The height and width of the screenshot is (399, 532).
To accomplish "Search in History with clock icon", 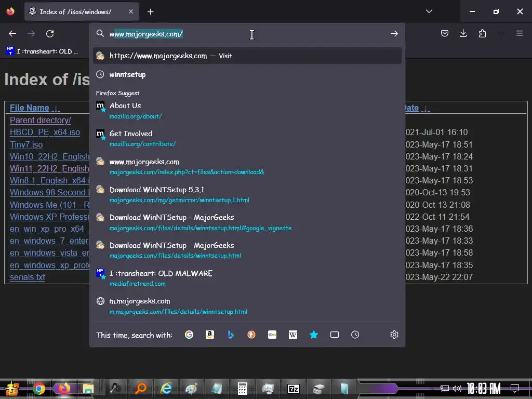I will tap(355, 335).
